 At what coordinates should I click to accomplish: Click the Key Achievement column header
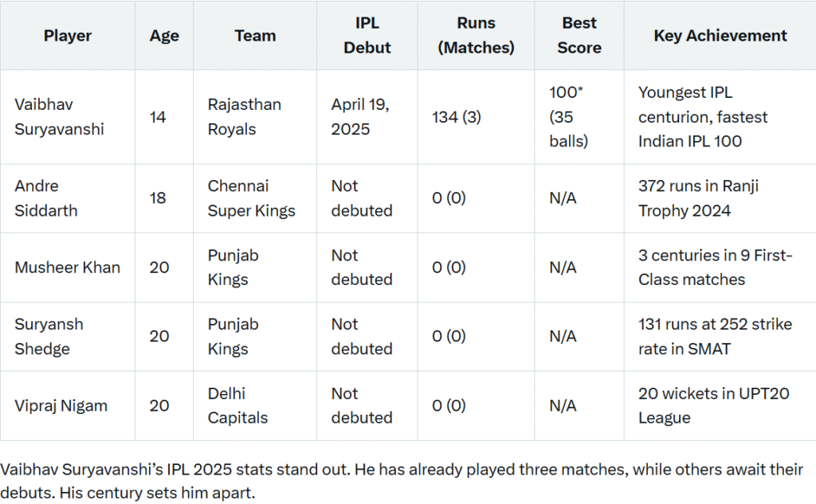click(x=720, y=36)
